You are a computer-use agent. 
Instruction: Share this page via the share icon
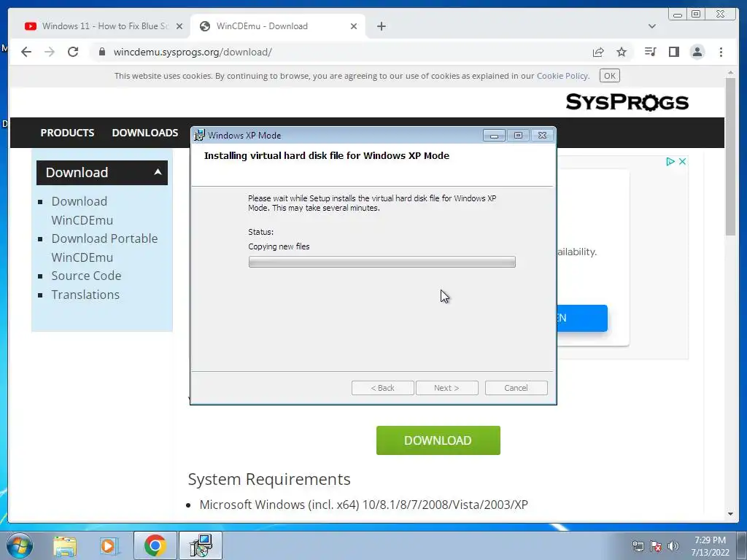(x=598, y=52)
